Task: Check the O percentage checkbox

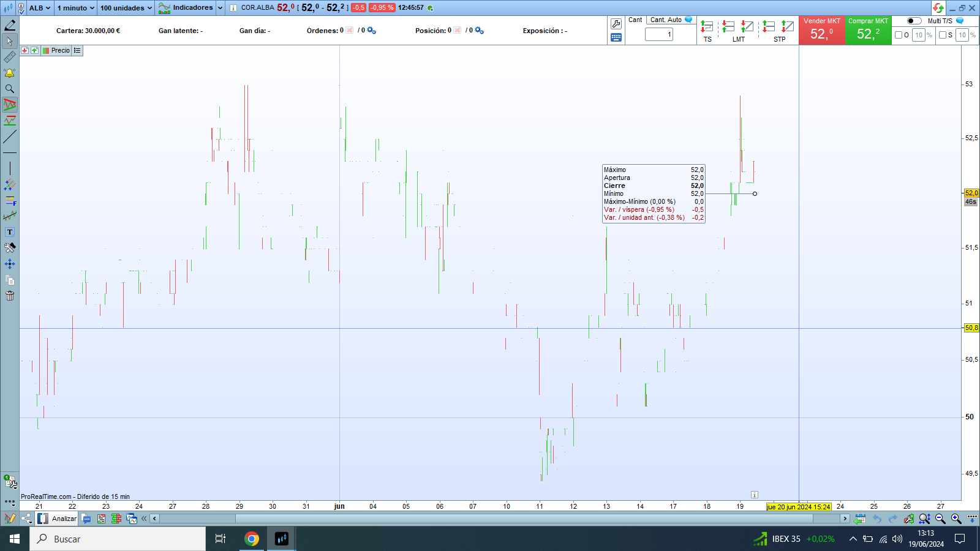Action: pos(899,35)
